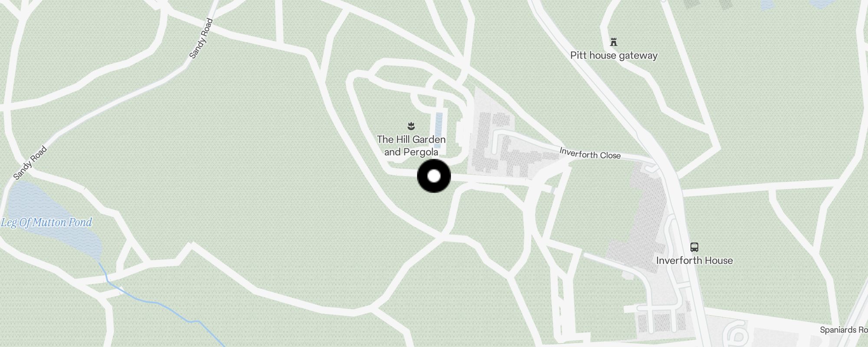This screenshot has height=347, width=868.
Task: Select the Inverforth House label
Action: 694,261
